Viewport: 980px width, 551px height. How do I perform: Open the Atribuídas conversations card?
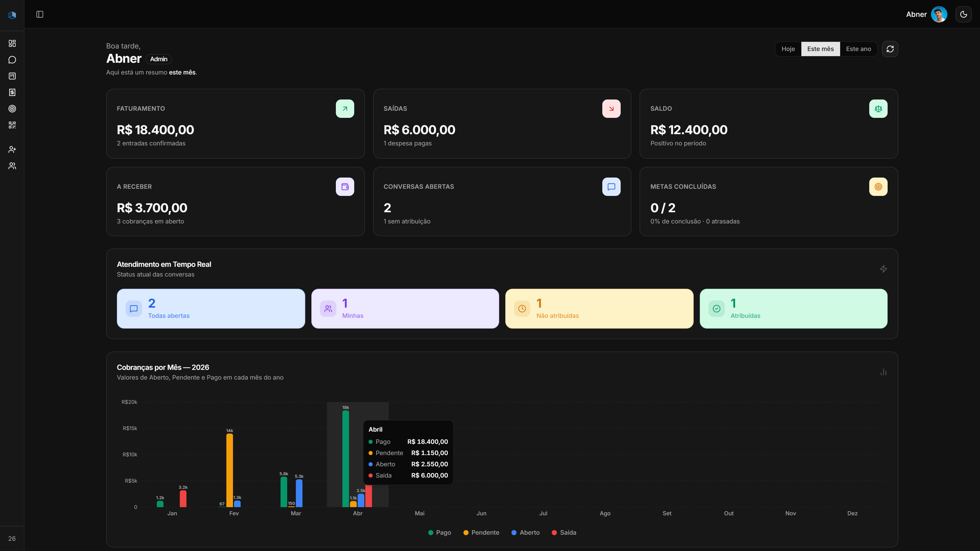[x=793, y=308]
